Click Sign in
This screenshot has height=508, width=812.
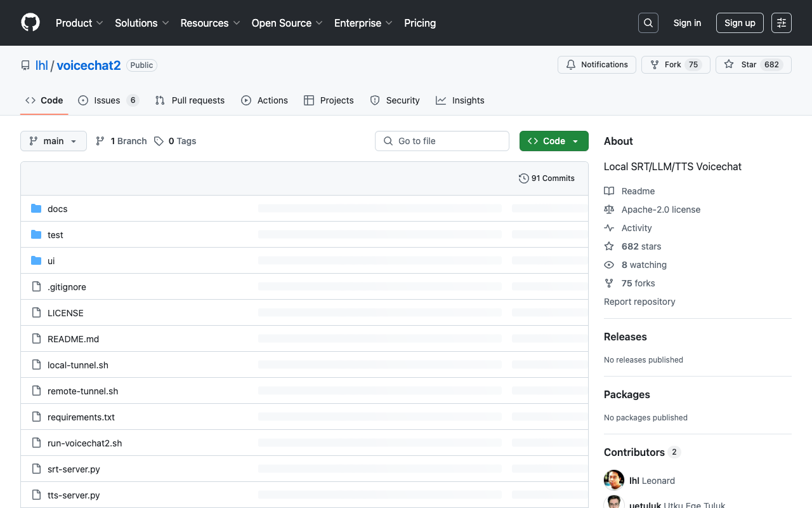[687, 23]
